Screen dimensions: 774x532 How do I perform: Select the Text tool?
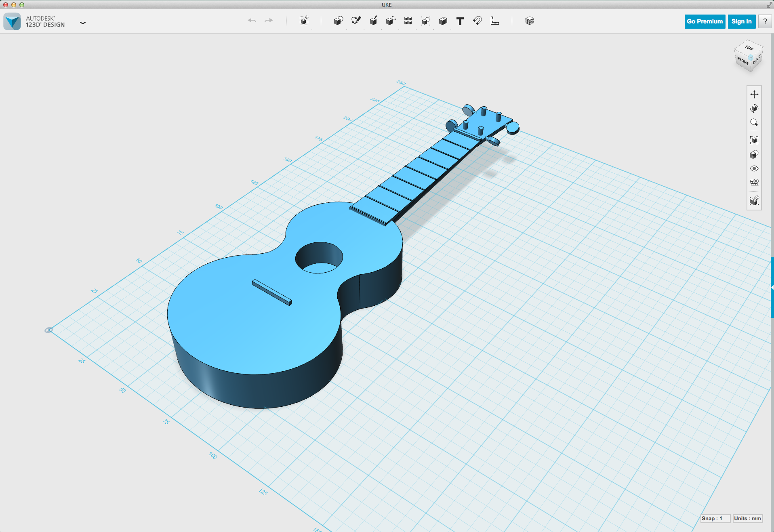tap(460, 21)
